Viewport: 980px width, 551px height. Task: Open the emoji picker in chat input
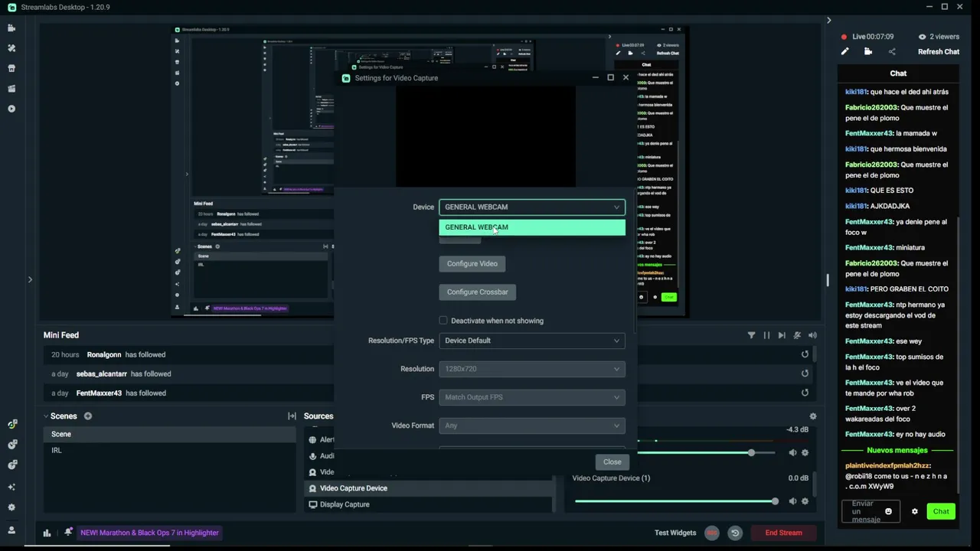pyautogui.click(x=888, y=511)
